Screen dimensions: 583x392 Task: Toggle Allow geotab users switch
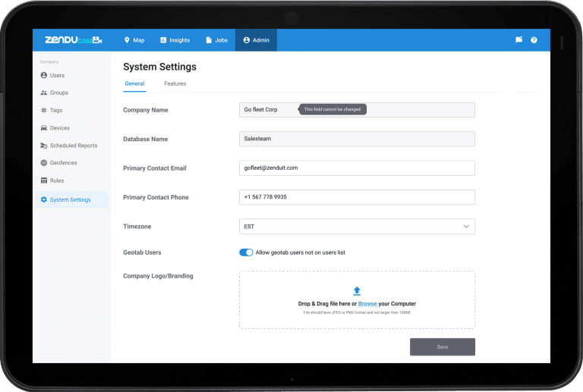(246, 252)
